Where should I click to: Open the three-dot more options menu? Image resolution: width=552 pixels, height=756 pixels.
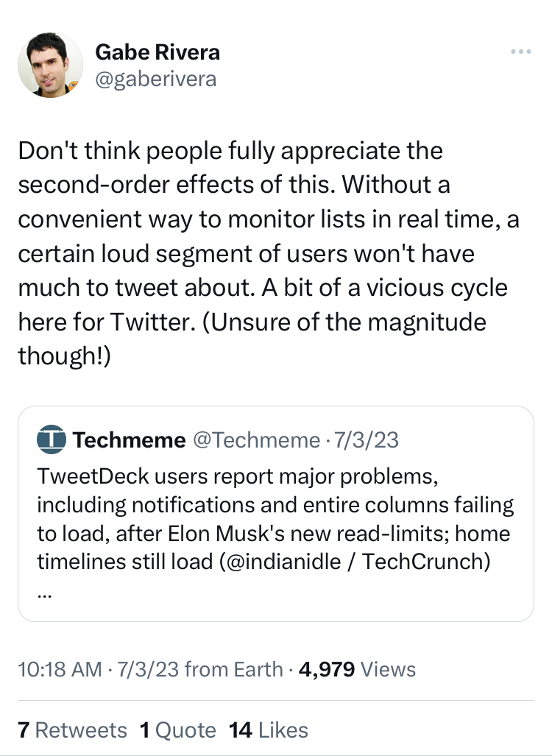pos(520,52)
